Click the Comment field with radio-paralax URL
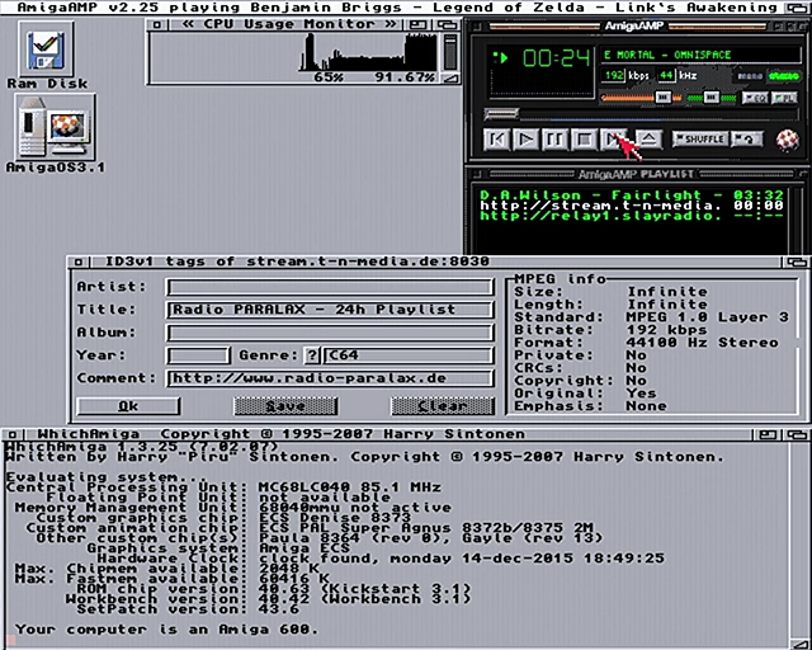The height and width of the screenshot is (650, 812). point(330,378)
